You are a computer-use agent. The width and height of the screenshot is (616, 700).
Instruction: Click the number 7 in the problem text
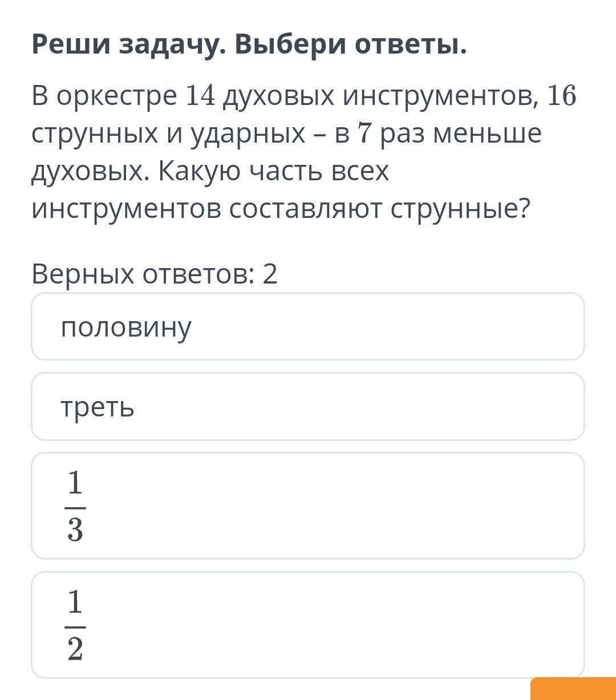(x=363, y=133)
